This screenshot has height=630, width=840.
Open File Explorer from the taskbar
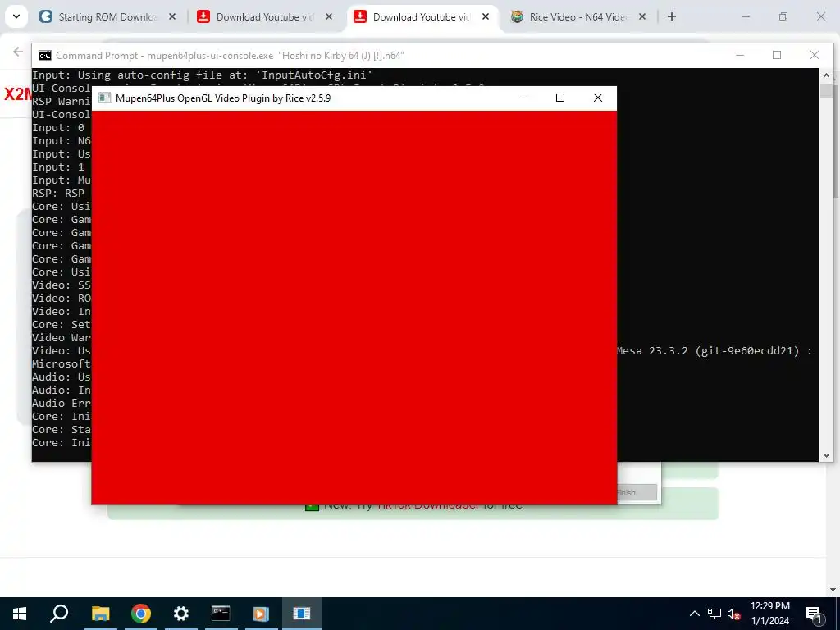(x=100, y=614)
